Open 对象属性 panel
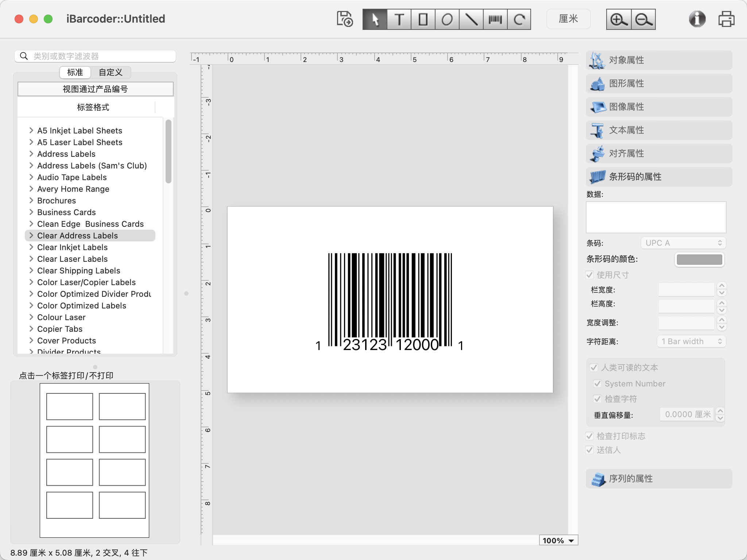Image resolution: width=747 pixels, height=560 pixels. (x=658, y=60)
